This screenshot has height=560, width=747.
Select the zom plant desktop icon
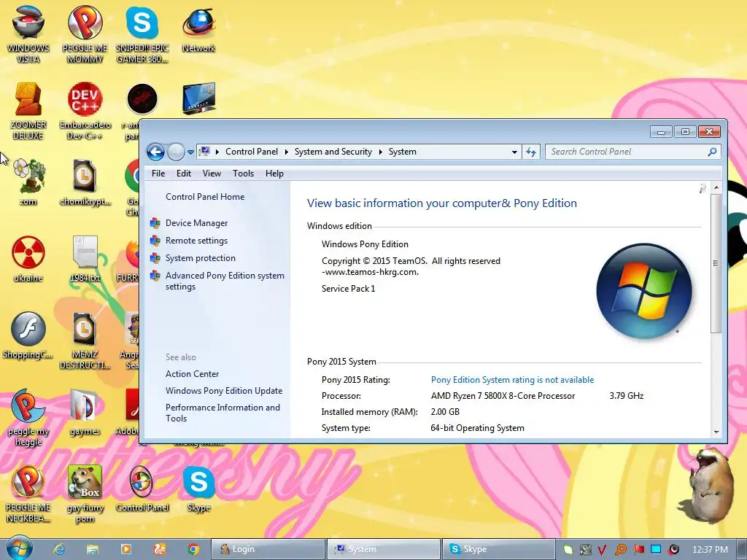click(x=28, y=182)
